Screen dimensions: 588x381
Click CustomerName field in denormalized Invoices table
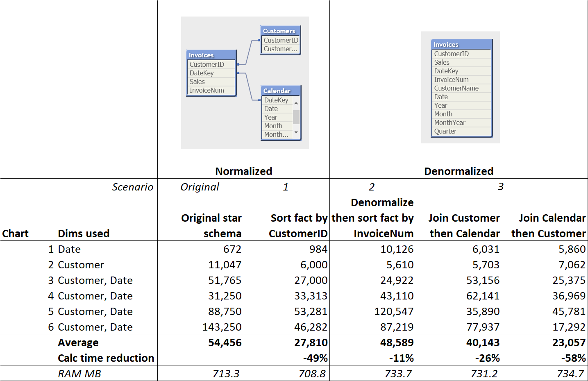tap(462, 88)
